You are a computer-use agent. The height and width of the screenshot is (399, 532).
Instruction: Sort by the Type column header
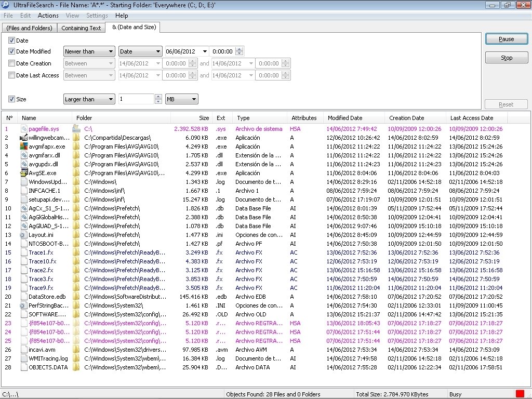(260, 118)
